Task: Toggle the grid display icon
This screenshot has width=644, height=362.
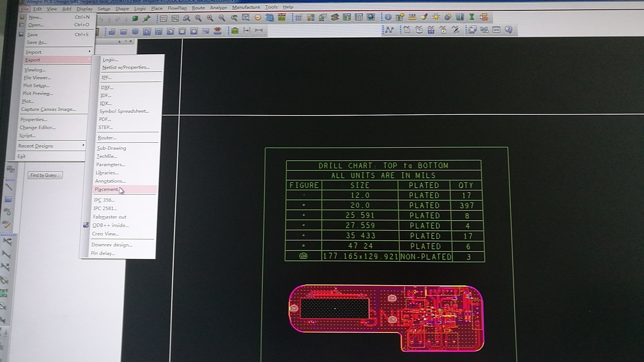Action: [298, 18]
